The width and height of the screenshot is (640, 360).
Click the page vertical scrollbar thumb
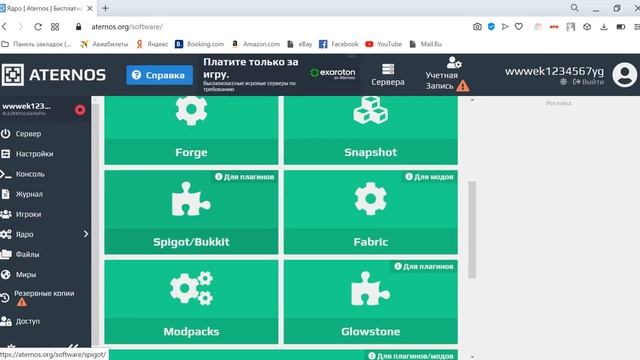click(472, 230)
